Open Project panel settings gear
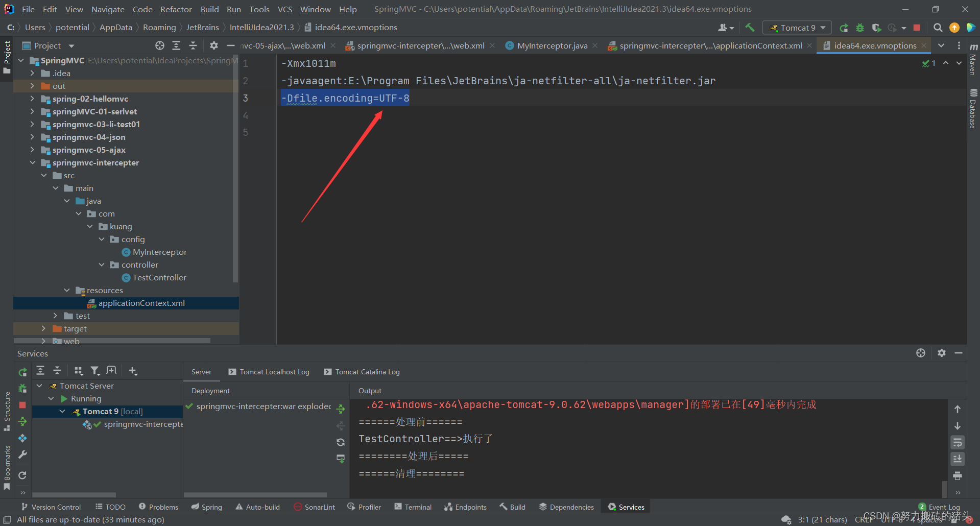 (x=214, y=45)
